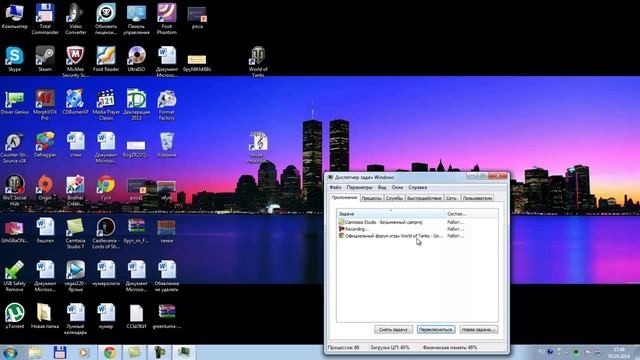The width and height of the screenshot is (640, 360).
Task: Launch the µTorrent desktop shortcut
Action: point(14,316)
